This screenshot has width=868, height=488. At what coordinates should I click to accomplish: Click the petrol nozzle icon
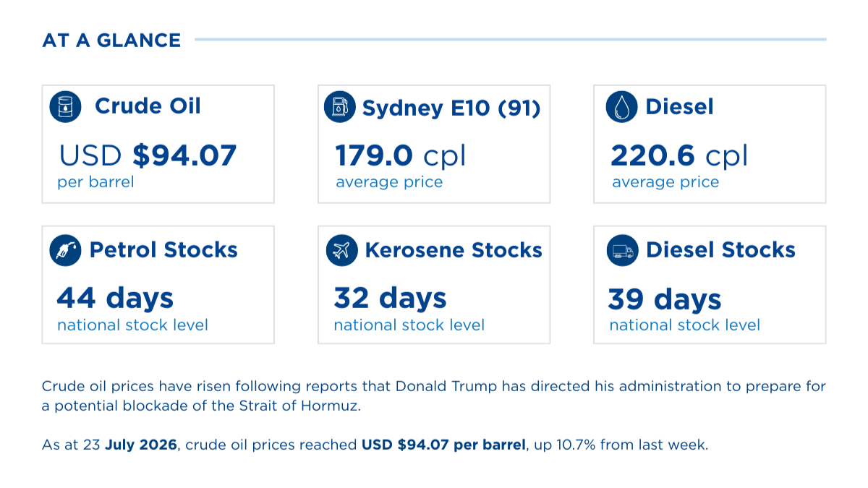[65, 250]
